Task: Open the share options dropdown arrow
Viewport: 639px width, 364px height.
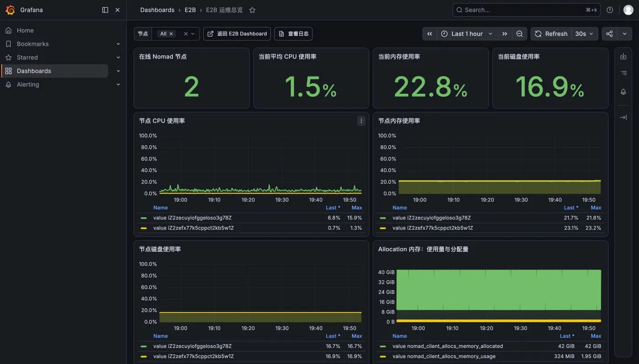Action: pos(624,34)
